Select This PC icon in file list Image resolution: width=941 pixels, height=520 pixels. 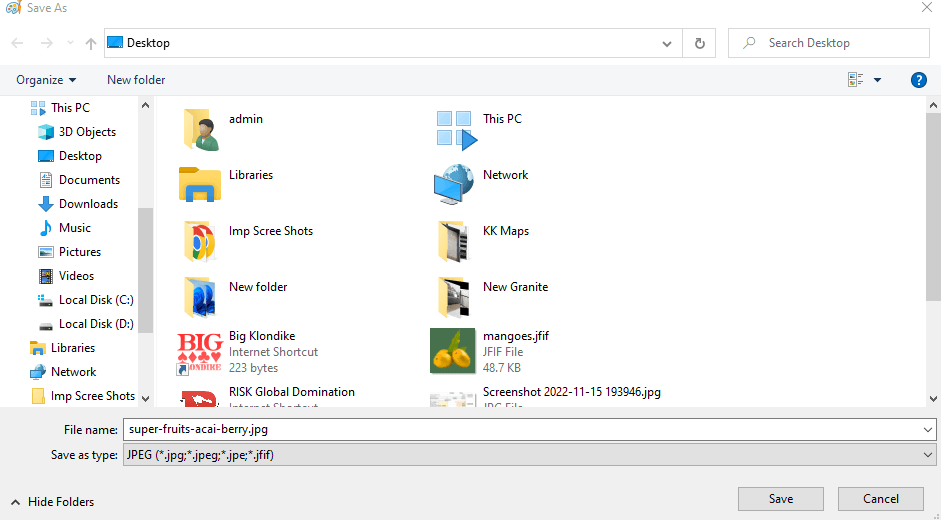(456, 129)
